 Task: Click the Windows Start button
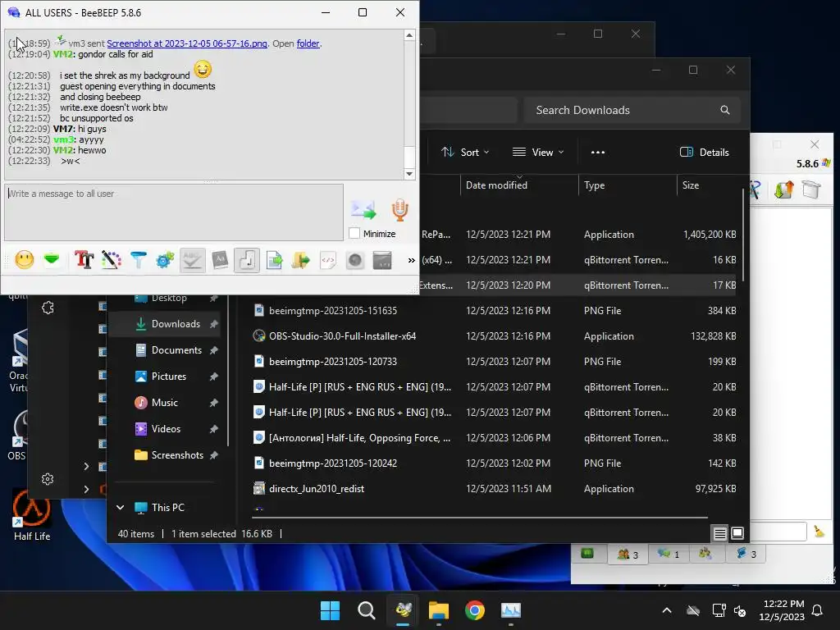click(x=330, y=610)
